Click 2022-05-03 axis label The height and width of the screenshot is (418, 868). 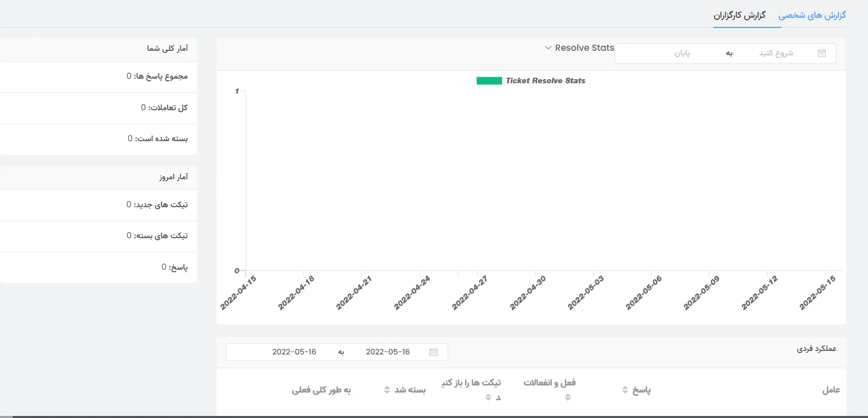pyautogui.click(x=585, y=293)
